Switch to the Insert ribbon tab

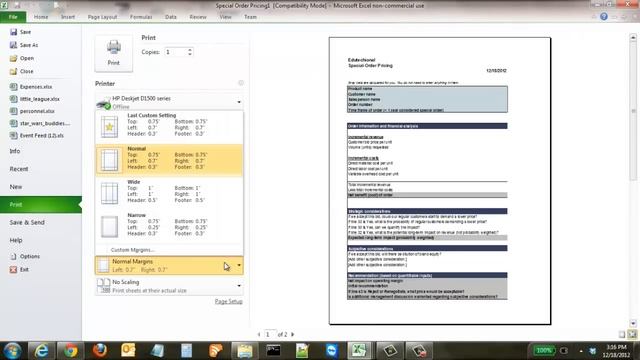pyautogui.click(x=68, y=17)
